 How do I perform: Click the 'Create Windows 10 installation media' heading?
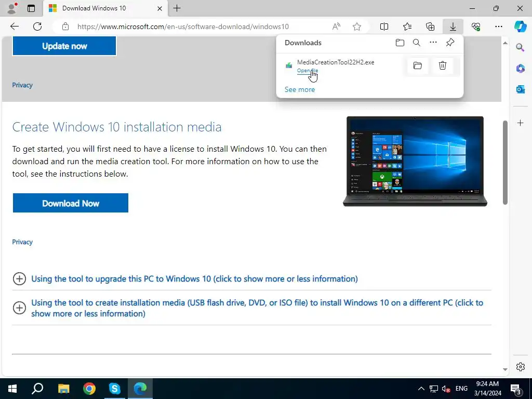click(x=117, y=127)
